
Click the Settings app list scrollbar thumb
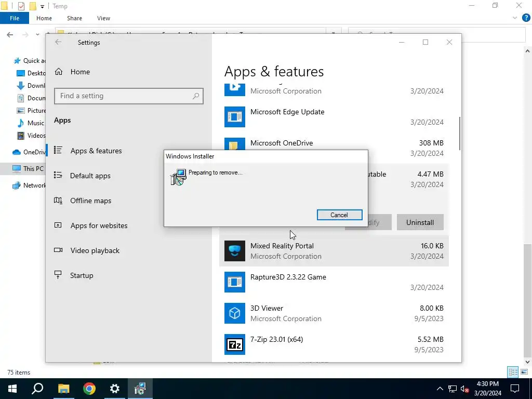point(460,134)
